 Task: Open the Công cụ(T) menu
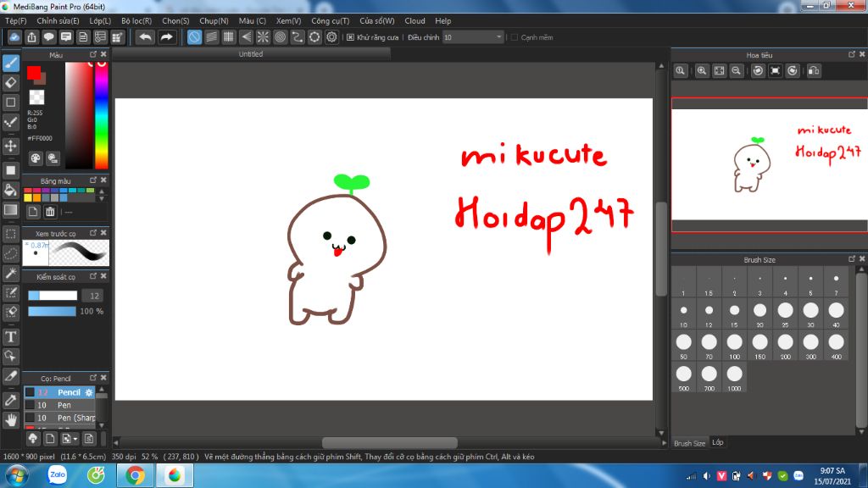(331, 20)
